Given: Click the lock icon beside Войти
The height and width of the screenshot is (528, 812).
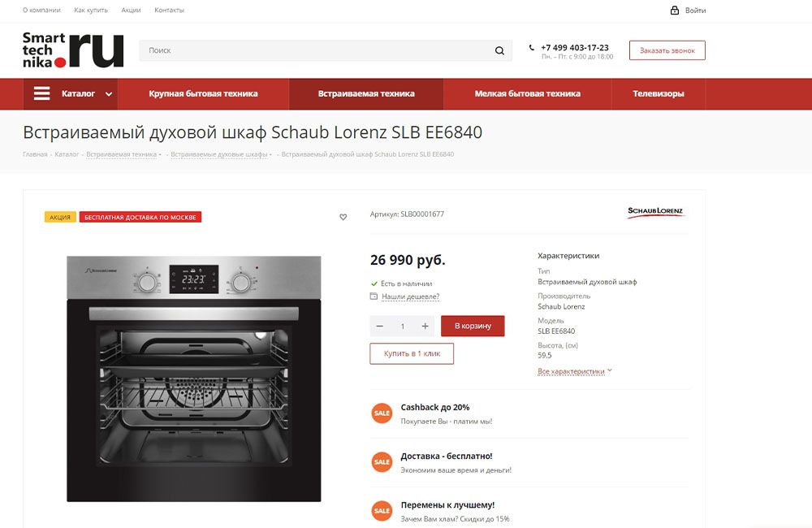Looking at the screenshot, I should click(674, 11).
